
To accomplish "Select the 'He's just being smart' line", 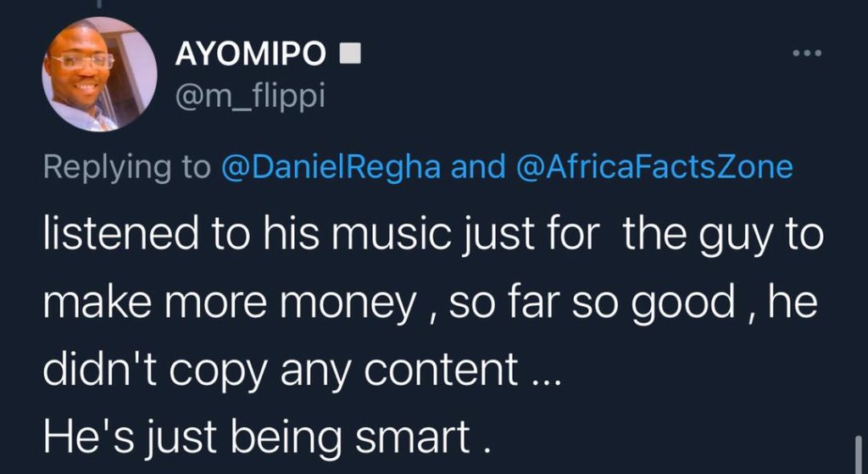I will click(x=267, y=438).
